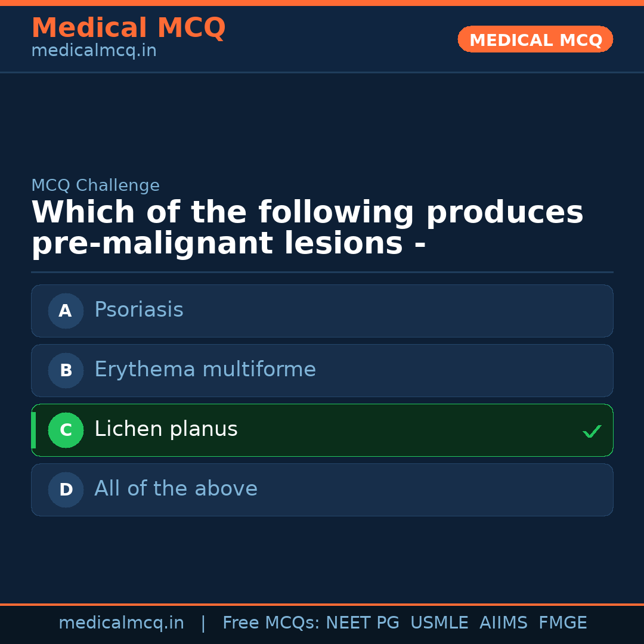Click the Medical MCQ header logo
644x644 pixels.
coord(128,28)
